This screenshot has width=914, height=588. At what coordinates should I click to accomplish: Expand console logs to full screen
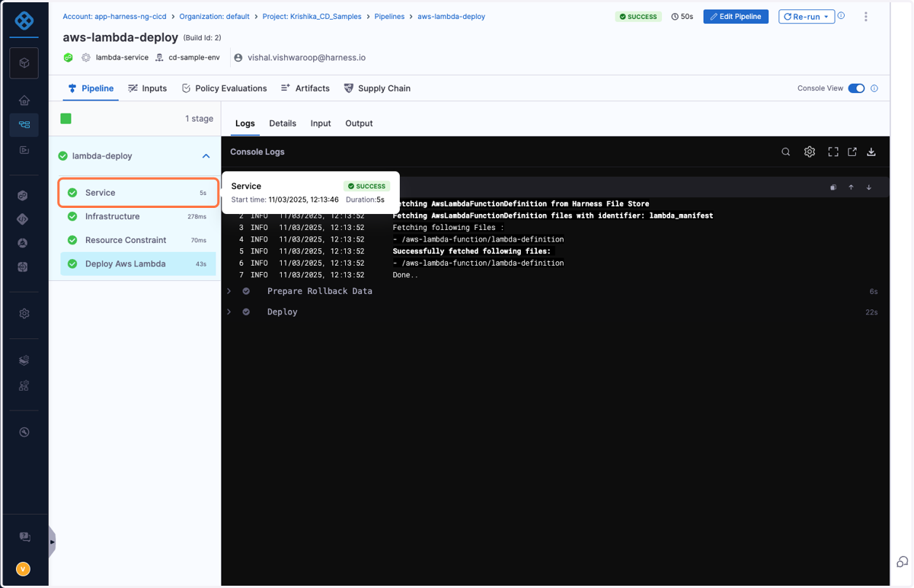(x=833, y=152)
